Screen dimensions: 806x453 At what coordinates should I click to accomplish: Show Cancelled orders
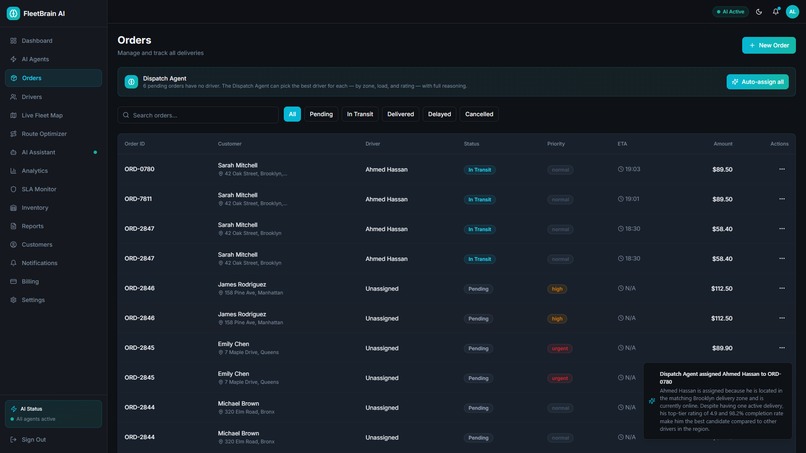[x=479, y=114]
